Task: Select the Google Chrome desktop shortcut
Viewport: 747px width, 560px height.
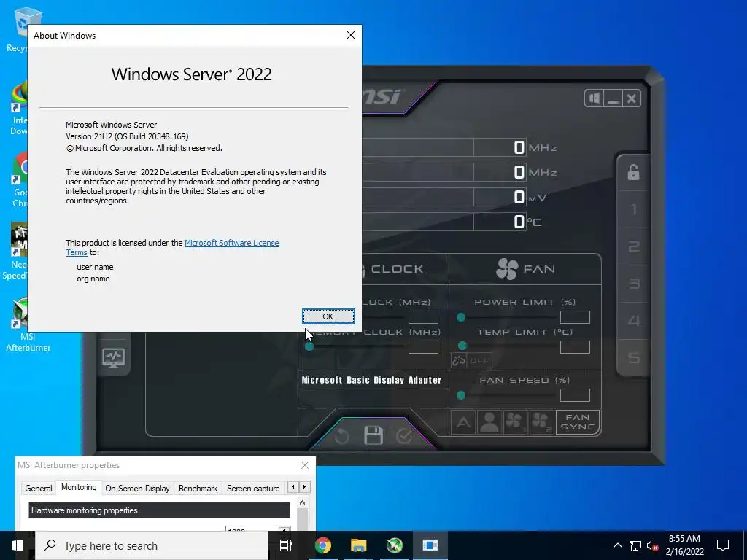Action: (x=18, y=180)
